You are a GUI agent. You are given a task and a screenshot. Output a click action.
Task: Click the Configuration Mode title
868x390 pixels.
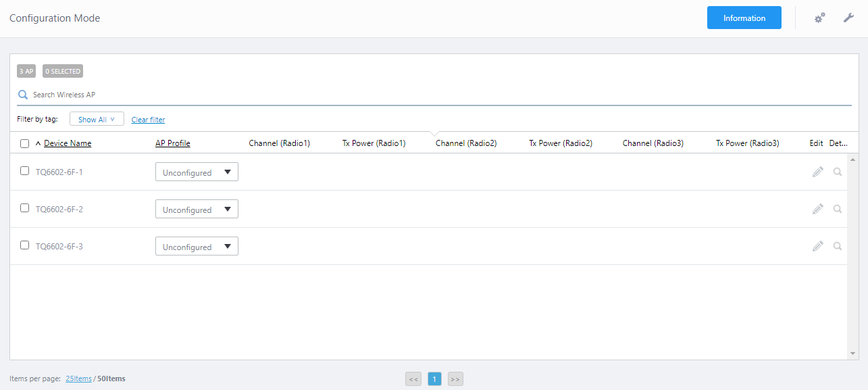click(x=55, y=18)
